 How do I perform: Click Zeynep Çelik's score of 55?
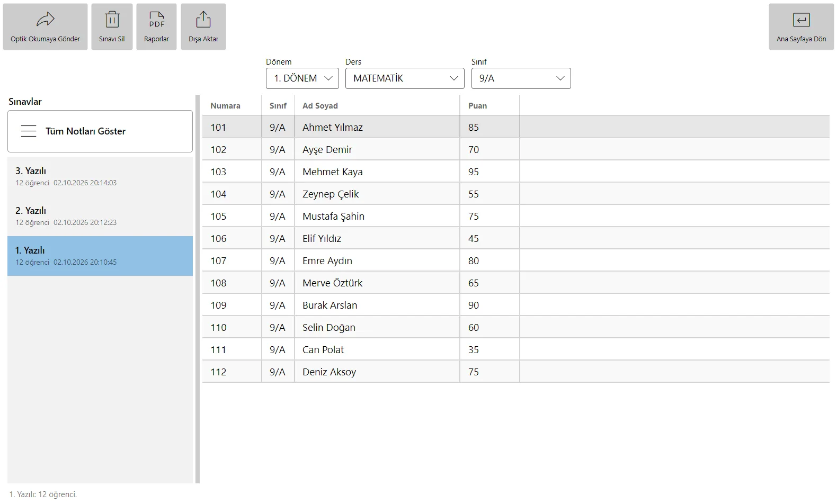(474, 194)
